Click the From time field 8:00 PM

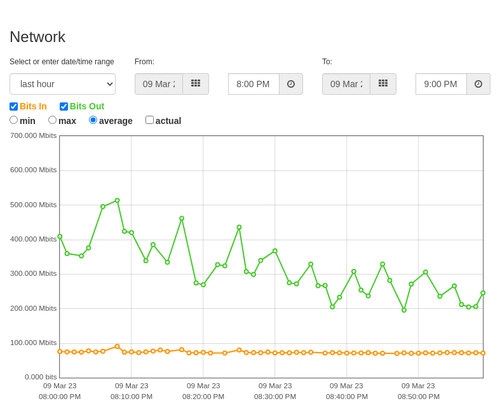tap(254, 84)
